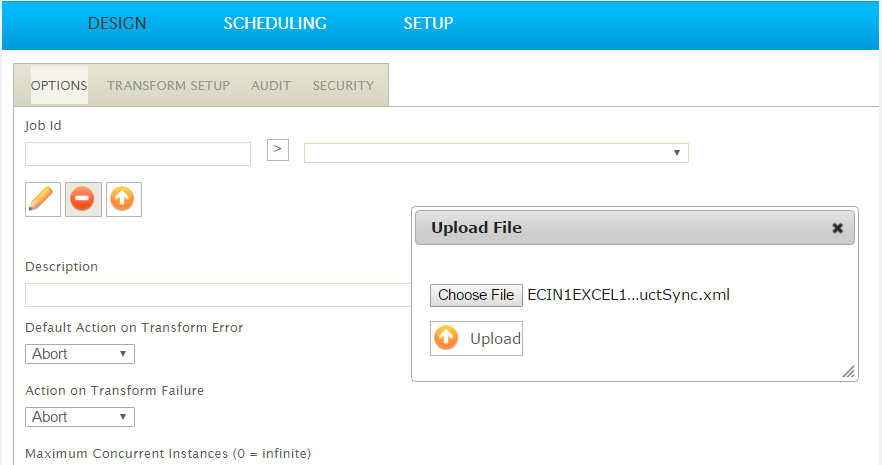
Task: Click the dialog resize grip corner
Action: (849, 372)
